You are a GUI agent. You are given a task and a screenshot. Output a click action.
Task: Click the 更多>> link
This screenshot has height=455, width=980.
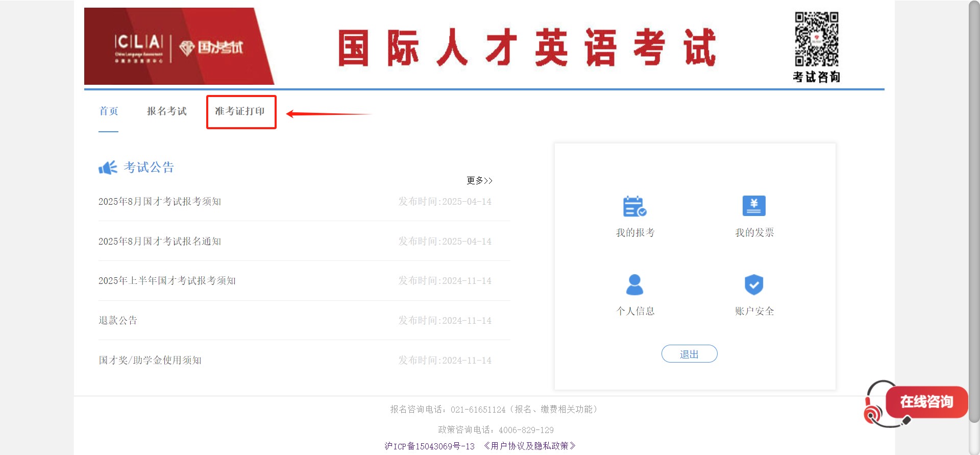coord(480,181)
